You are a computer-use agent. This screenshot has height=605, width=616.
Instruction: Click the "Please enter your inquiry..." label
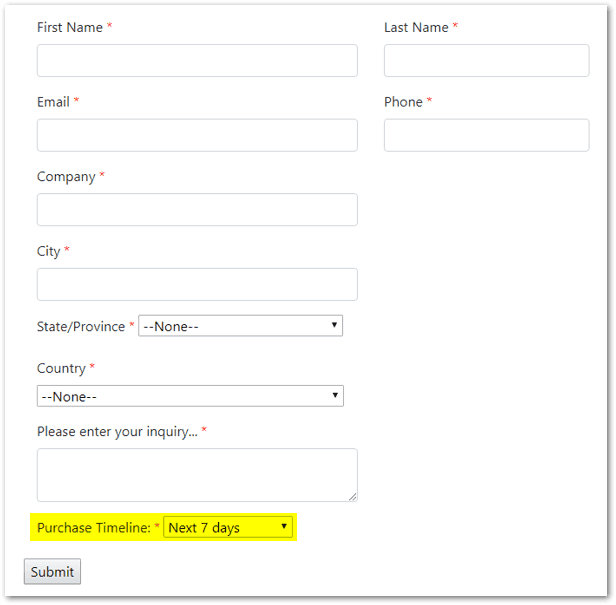[117, 432]
